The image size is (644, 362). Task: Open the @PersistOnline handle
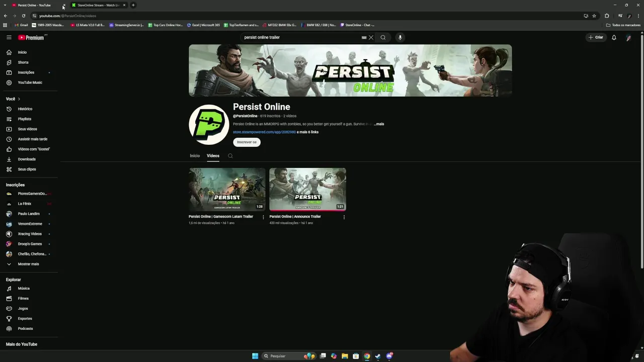[x=245, y=116]
